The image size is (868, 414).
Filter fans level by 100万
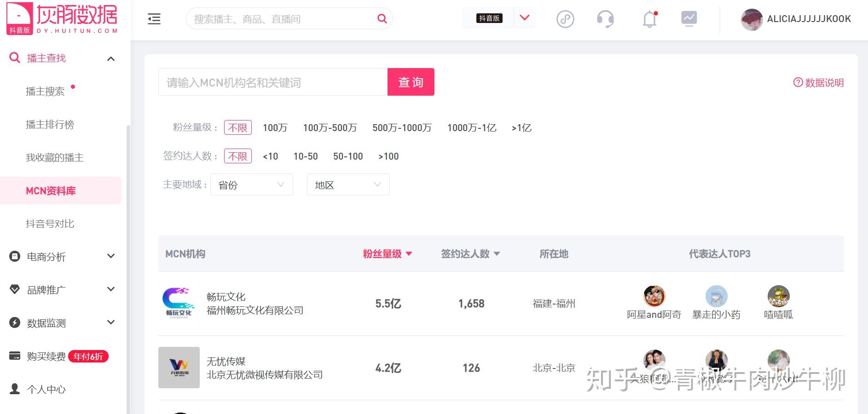[x=275, y=128]
